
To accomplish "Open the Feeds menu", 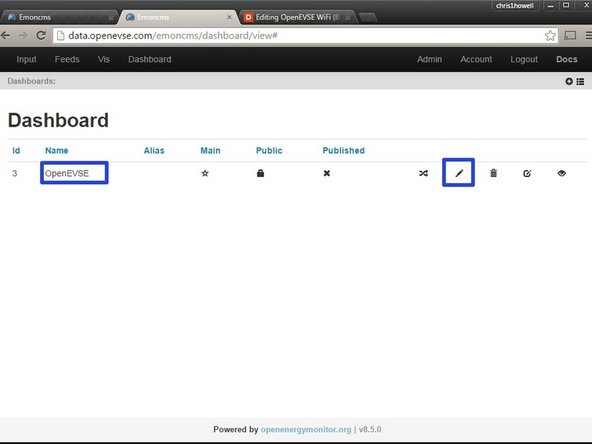I will coord(67,59).
